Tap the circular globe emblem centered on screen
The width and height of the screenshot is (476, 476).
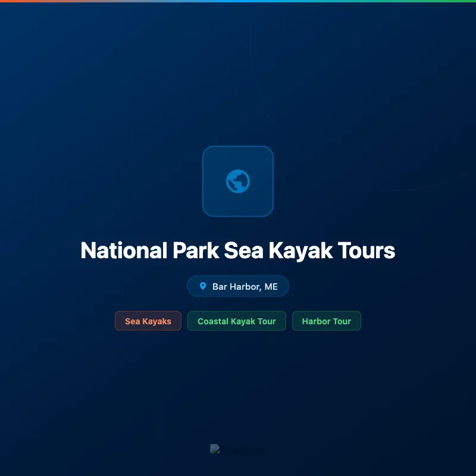tap(238, 181)
